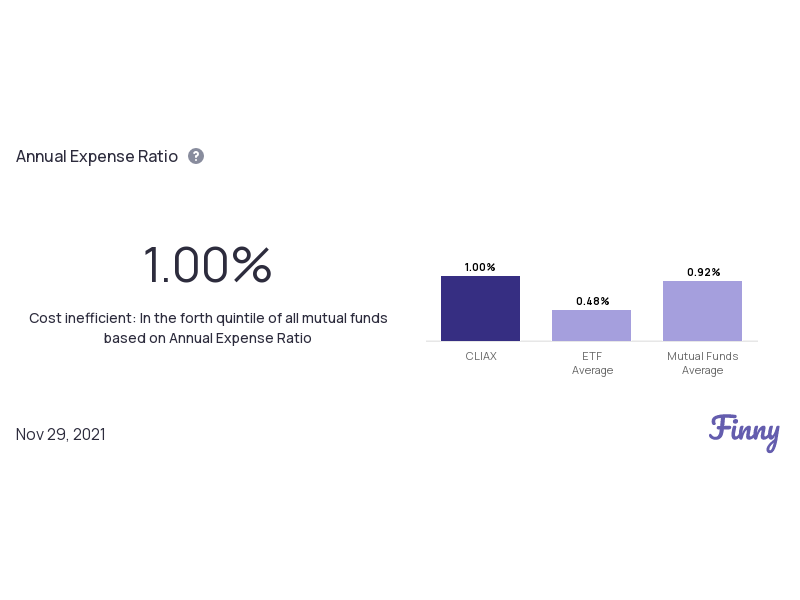Screen dimensions: 800x600
Task: Click the chart baseline axis
Action: coord(592,341)
